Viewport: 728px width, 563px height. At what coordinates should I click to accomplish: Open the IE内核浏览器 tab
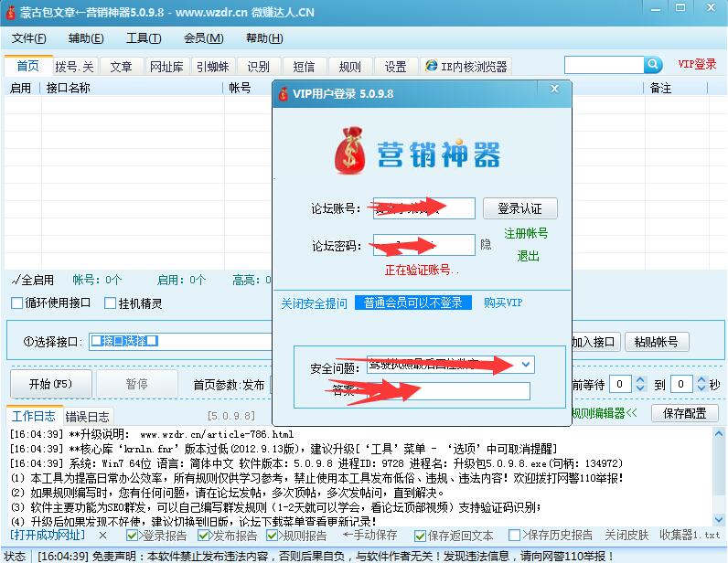466,67
